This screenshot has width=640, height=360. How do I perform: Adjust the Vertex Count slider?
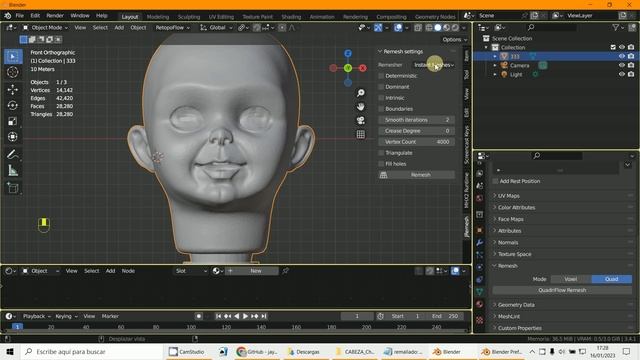point(416,142)
